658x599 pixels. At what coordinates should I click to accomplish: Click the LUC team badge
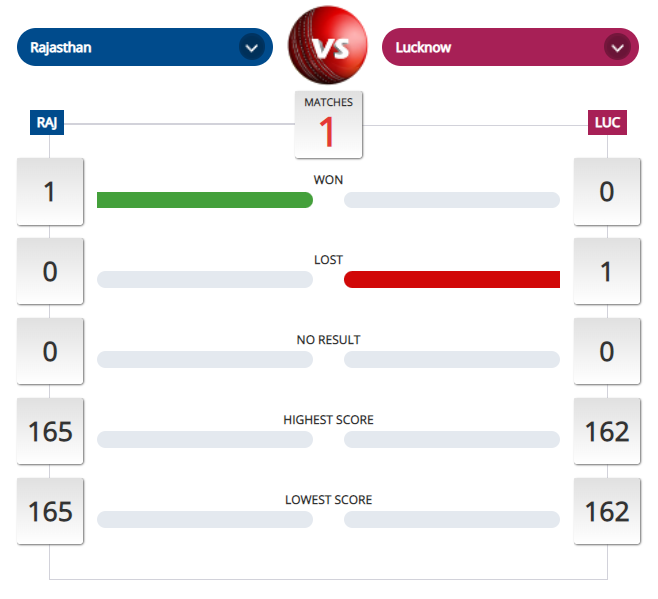607,123
